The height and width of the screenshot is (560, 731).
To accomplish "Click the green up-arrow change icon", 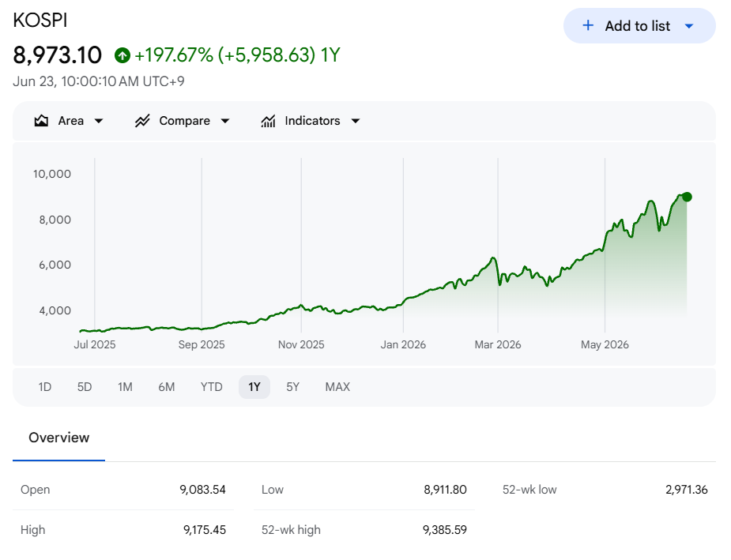I will (122, 55).
